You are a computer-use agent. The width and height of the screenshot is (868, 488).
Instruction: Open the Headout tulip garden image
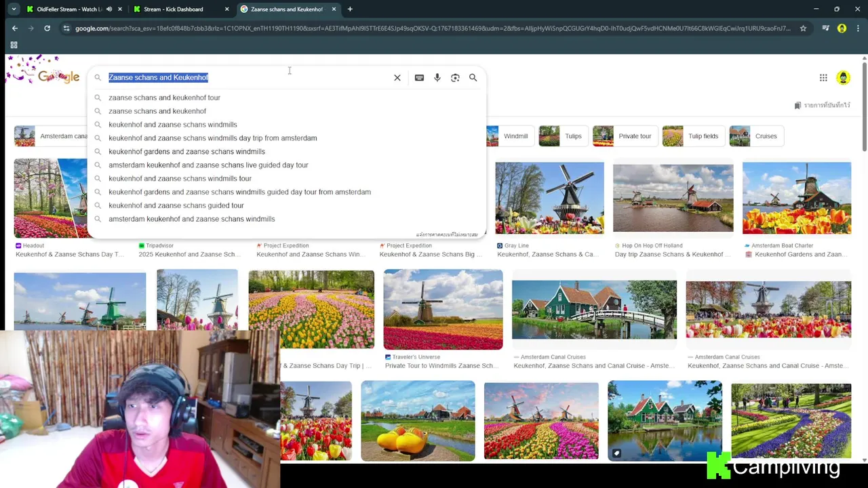50,198
